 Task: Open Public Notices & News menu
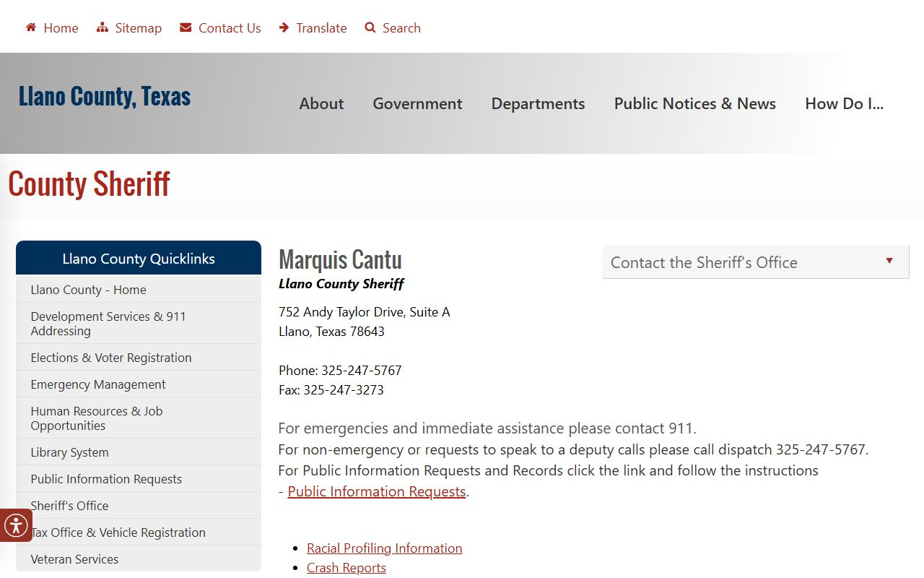(x=695, y=103)
